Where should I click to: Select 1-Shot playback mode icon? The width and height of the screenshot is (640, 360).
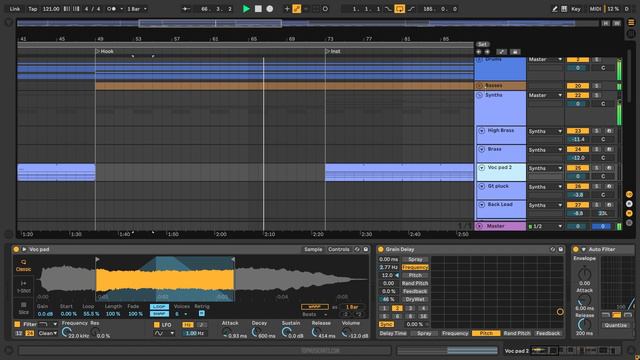pyautogui.click(x=23, y=287)
